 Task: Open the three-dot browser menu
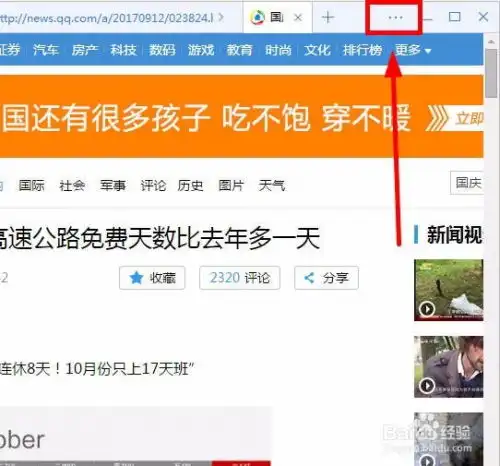395,17
